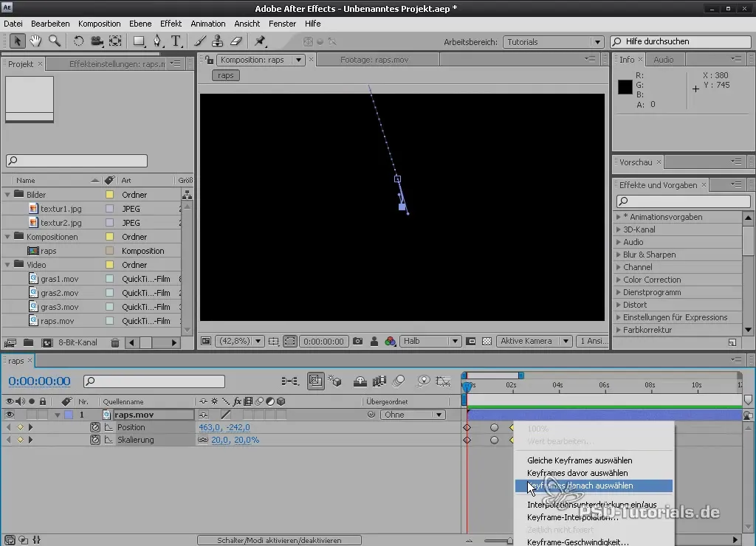Select the Rotation tool
Screen dimensions: 756x546
[x=78, y=41]
